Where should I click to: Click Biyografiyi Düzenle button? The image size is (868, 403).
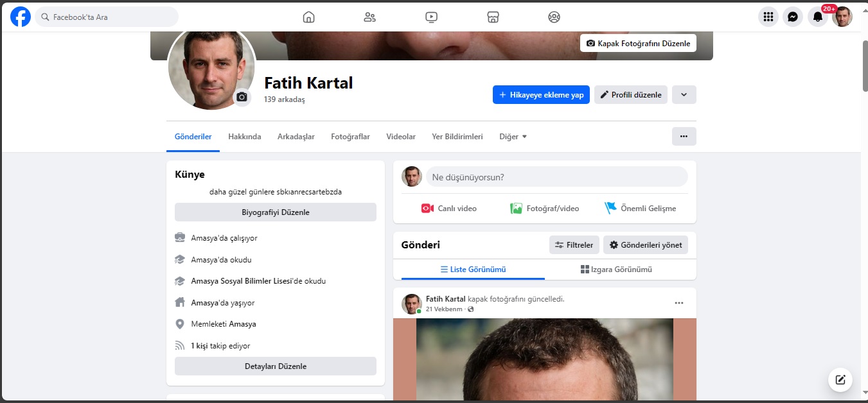click(x=276, y=212)
